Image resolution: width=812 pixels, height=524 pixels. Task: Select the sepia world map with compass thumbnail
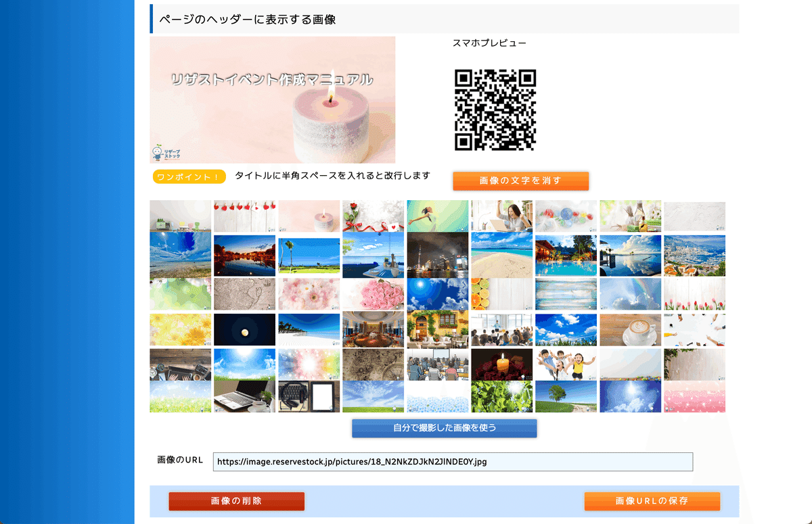tap(373, 364)
